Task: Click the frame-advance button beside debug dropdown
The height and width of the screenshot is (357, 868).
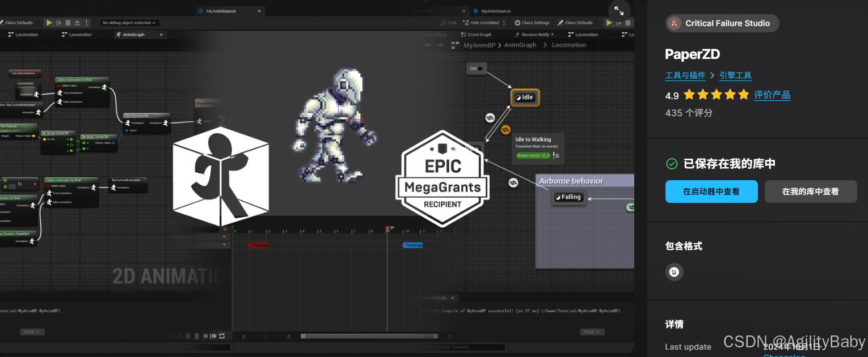Action: pos(58,23)
